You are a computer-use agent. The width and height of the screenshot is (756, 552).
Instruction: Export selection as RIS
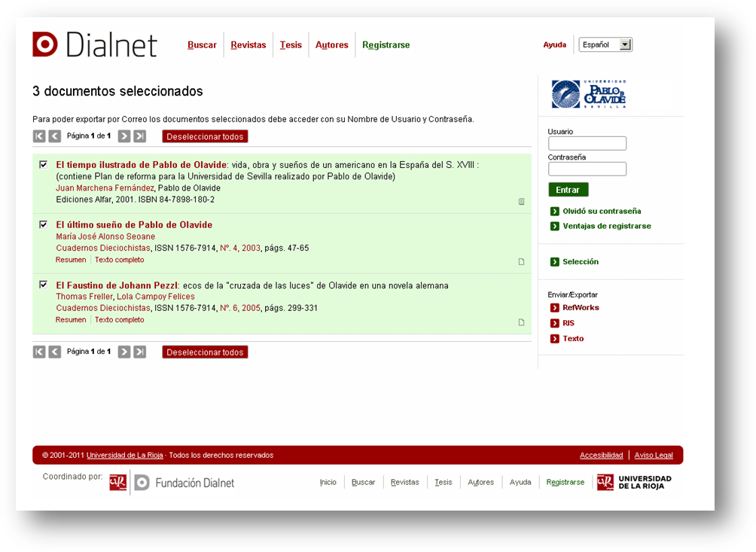point(569,323)
